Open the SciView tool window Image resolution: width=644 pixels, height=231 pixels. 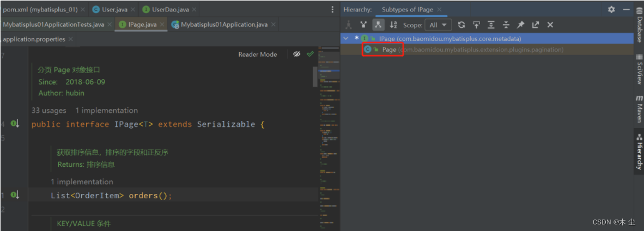[x=639, y=69]
